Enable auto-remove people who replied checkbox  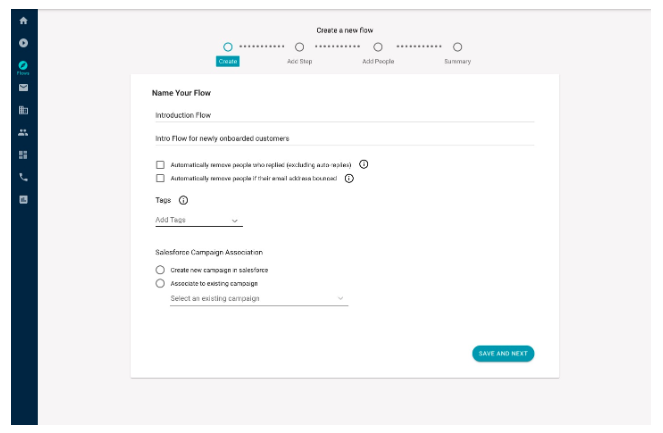click(x=160, y=164)
